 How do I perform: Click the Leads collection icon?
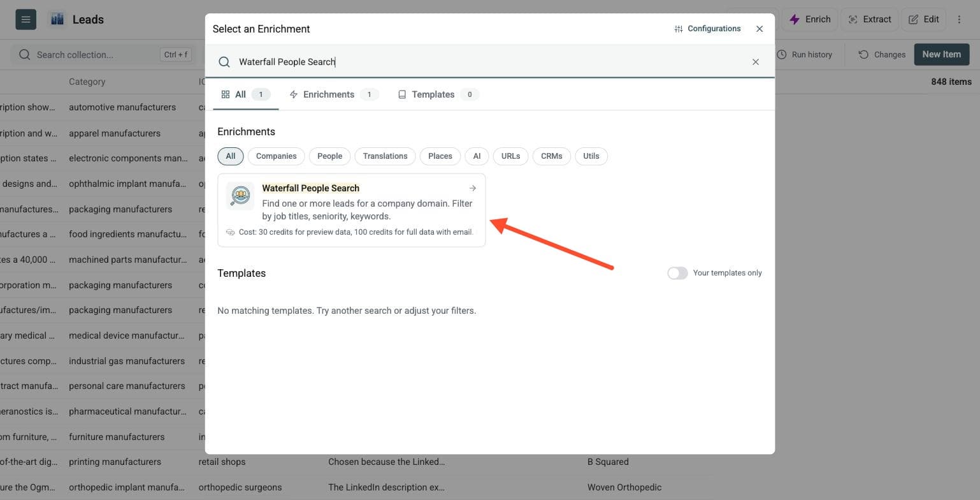click(57, 19)
